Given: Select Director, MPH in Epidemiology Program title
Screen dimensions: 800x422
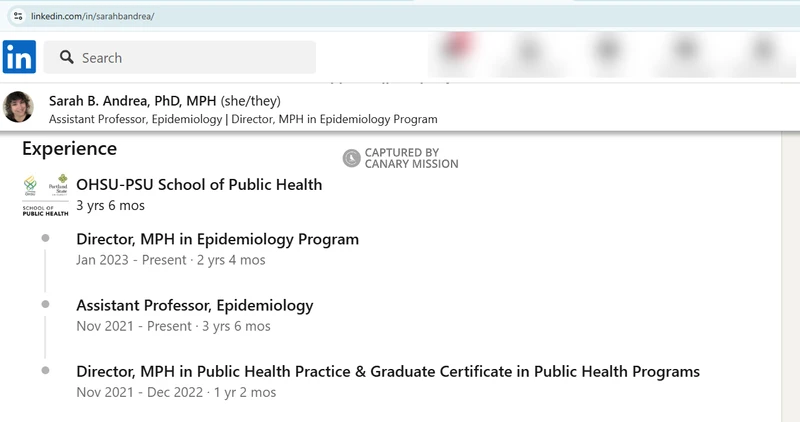Looking at the screenshot, I should click(x=217, y=239).
